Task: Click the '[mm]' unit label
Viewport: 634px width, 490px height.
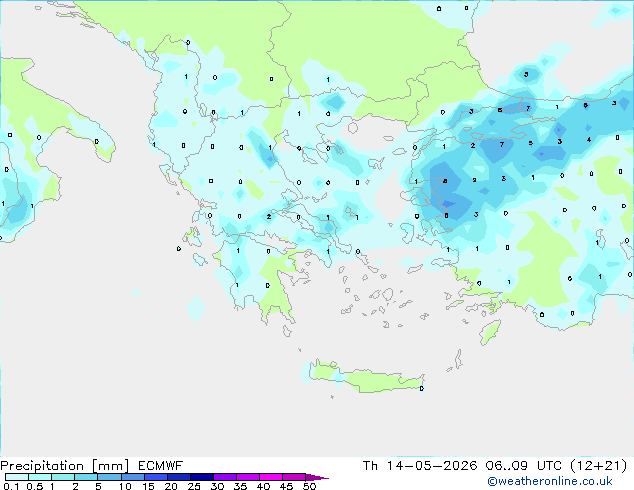Action: click(110, 466)
